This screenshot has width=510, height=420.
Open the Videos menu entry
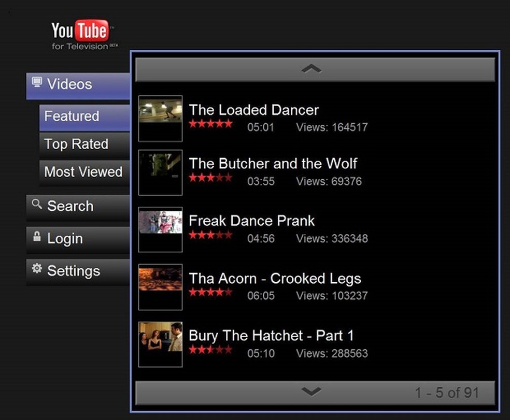(69, 84)
